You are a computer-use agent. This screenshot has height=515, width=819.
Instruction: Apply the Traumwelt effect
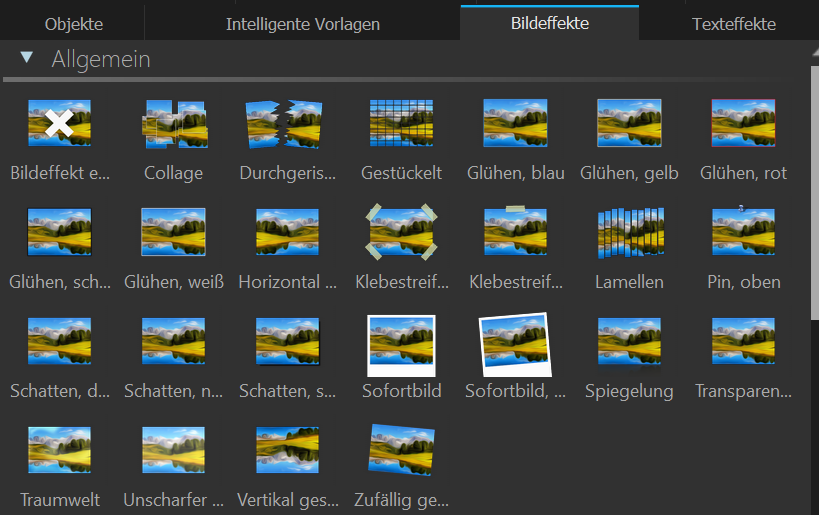pyautogui.click(x=59, y=451)
